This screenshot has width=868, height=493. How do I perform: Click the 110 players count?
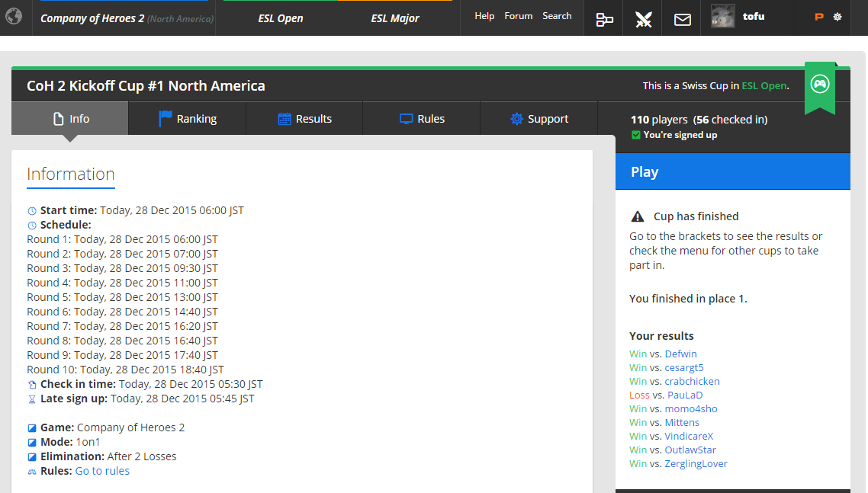pos(659,120)
